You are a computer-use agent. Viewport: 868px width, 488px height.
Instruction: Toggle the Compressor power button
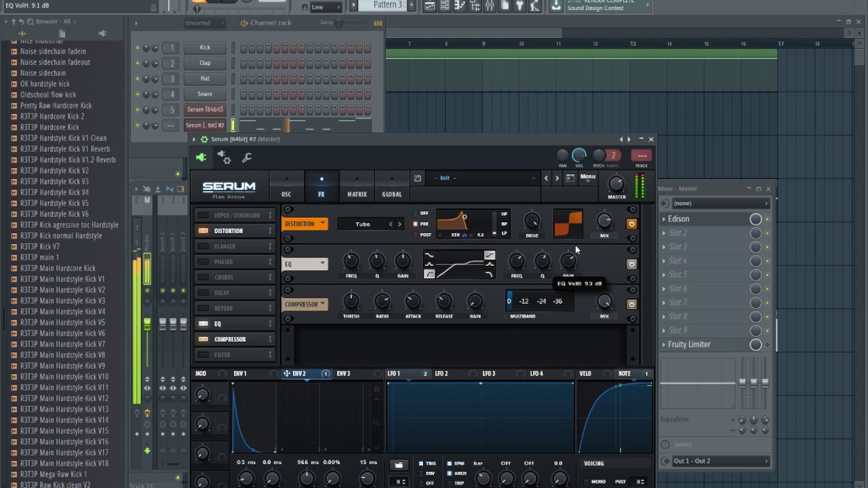(632, 304)
